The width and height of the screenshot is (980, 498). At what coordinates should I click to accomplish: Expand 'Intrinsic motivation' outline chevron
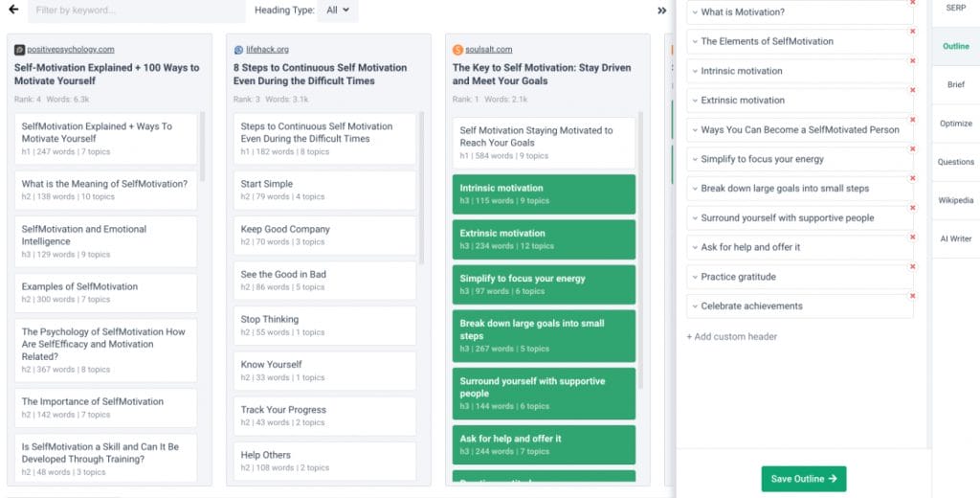point(695,71)
